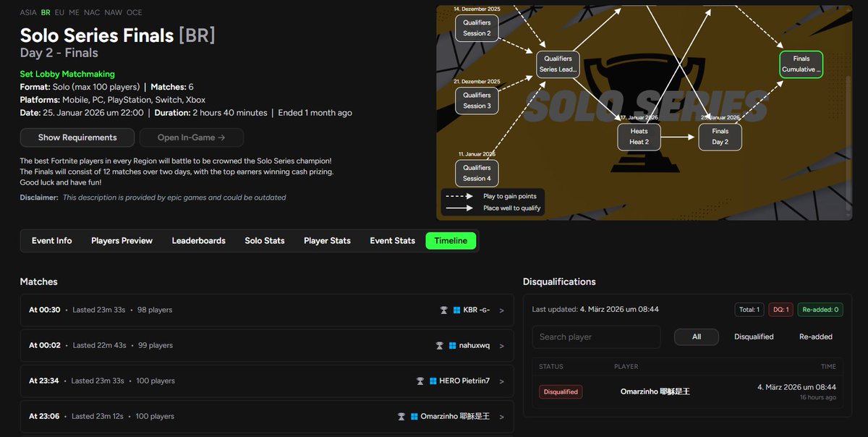
Task: Click the trophy icon beside HERO Pietriin7
Action: (420, 381)
